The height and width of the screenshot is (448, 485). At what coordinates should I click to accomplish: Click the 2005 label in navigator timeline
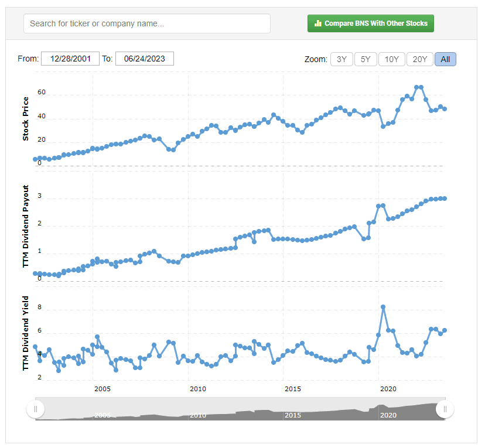pyautogui.click(x=102, y=415)
